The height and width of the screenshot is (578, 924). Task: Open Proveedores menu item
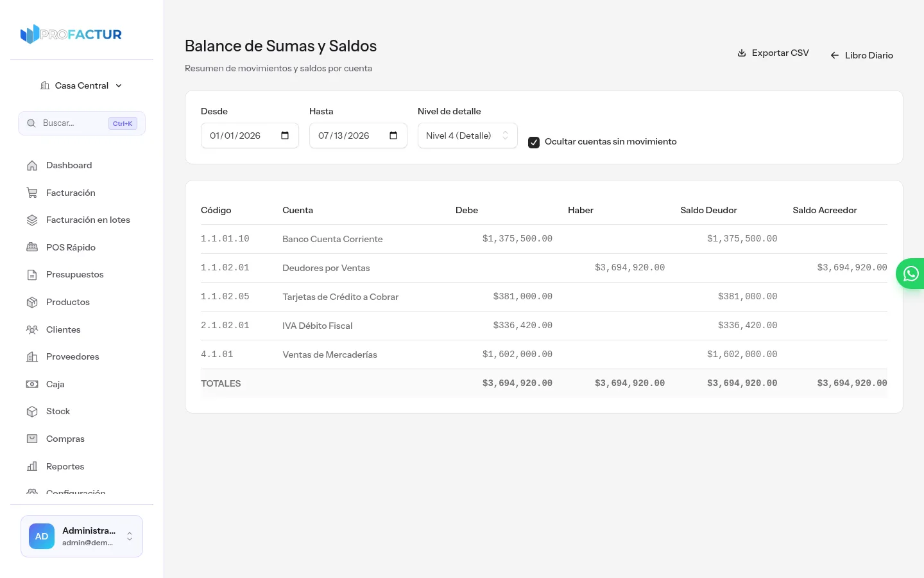[82, 357]
